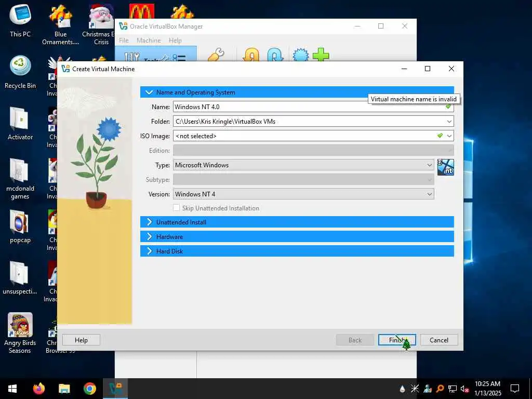The height and width of the screenshot is (399, 532).
Task: Expand the Hardware section
Action: [x=297, y=237]
